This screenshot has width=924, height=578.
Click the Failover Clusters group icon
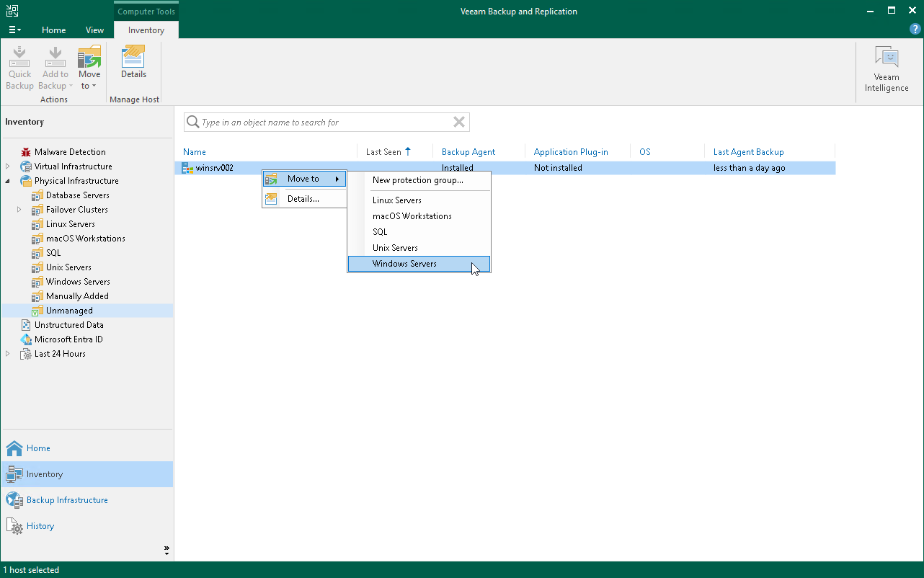click(x=37, y=210)
